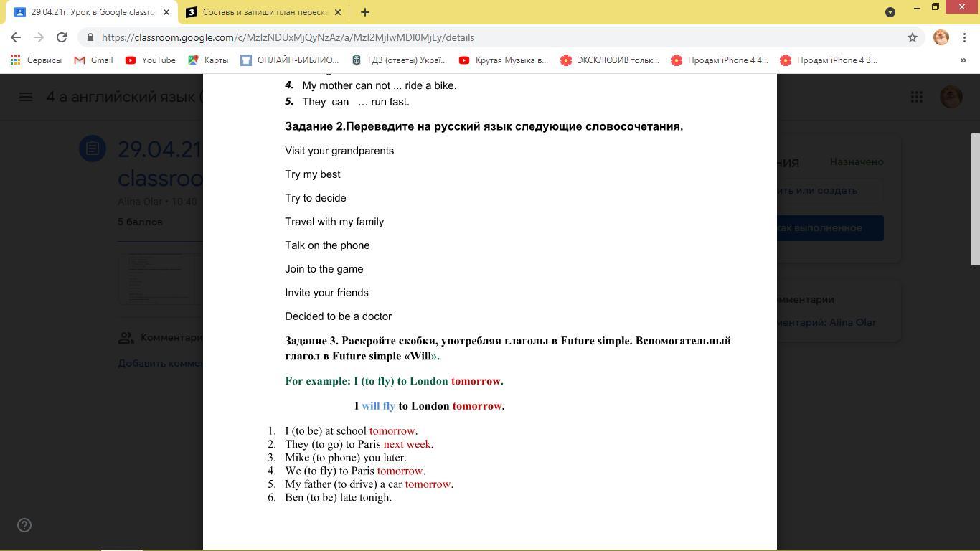Click sentence 'Ben (to be) late tonigh'
This screenshot has height=551, width=980.
pyautogui.click(x=338, y=497)
